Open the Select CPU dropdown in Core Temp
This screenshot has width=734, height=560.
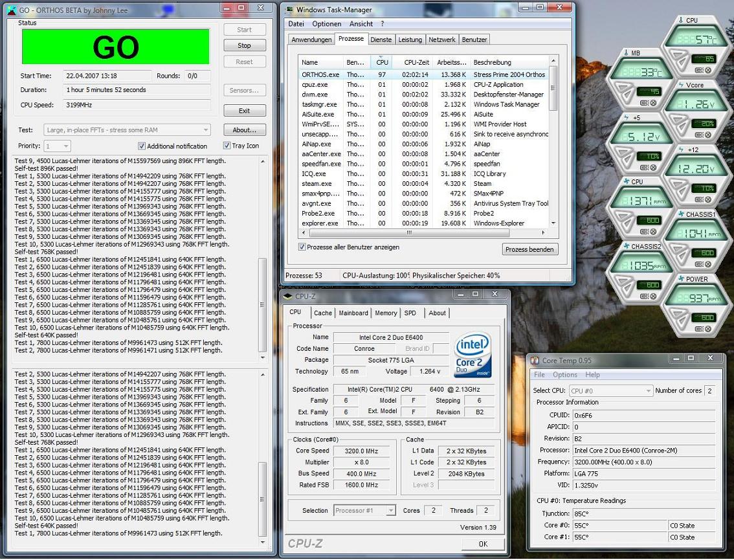[611, 390]
